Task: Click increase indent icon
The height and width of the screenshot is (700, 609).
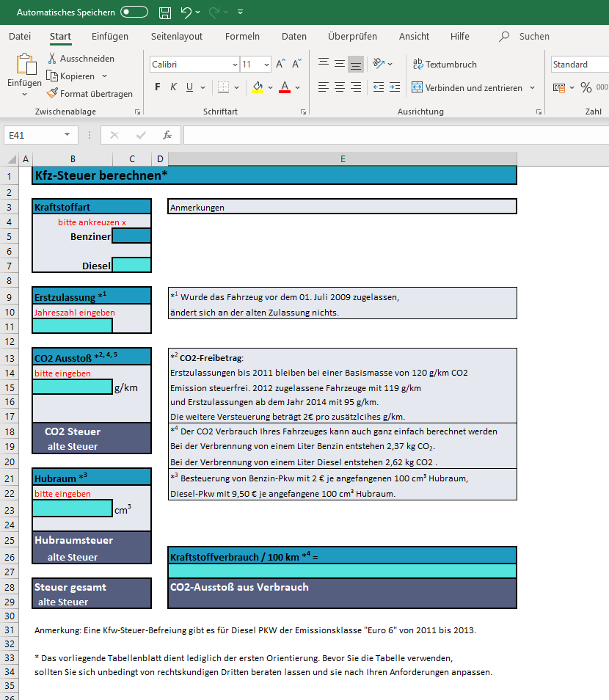Action: [x=395, y=87]
